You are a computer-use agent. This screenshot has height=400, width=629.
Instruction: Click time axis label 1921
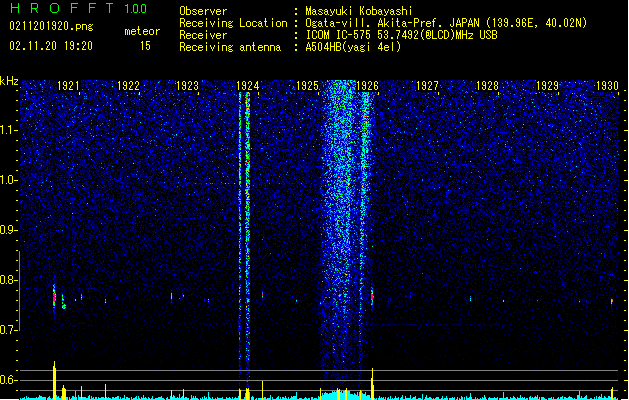click(x=68, y=86)
